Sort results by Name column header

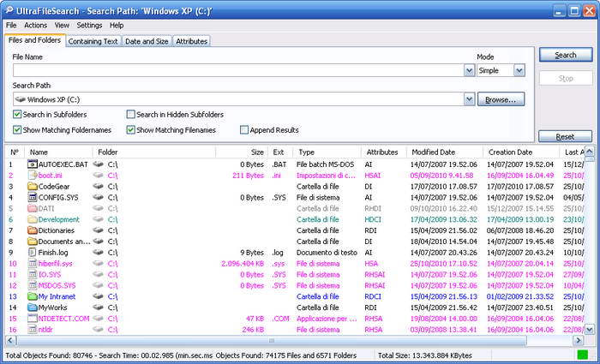58,152
